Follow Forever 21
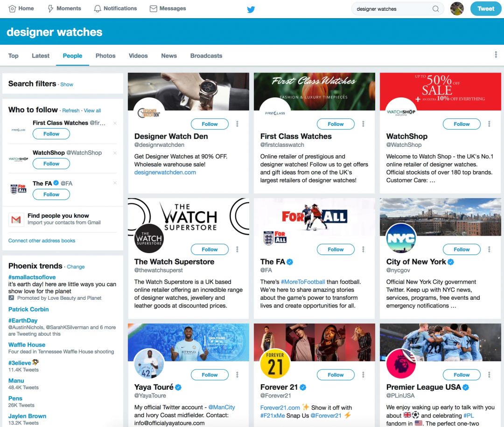This screenshot has height=427, width=504. (336, 375)
